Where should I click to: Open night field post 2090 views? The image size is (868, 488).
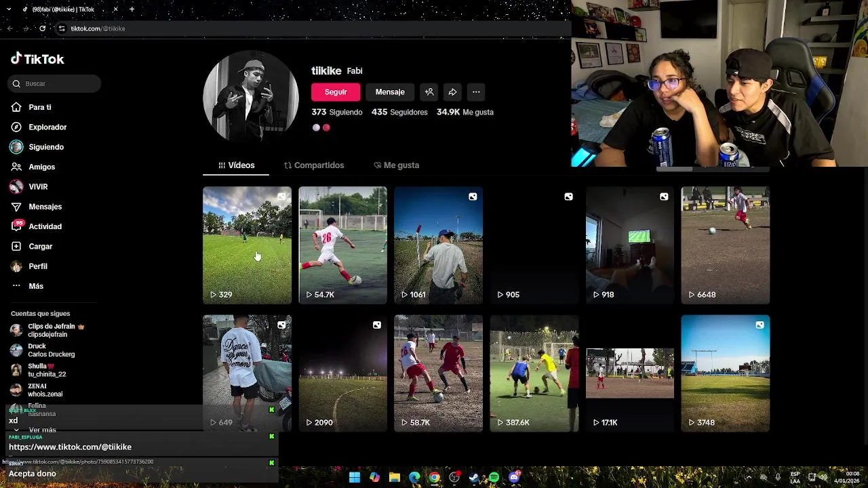point(342,373)
